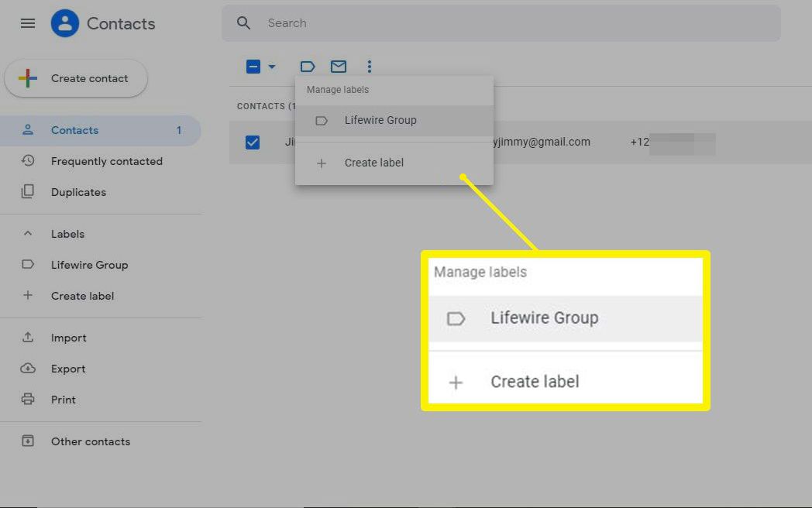This screenshot has width=812, height=508.
Task: Click the Contacts person icon in sidebar
Action: (x=28, y=129)
